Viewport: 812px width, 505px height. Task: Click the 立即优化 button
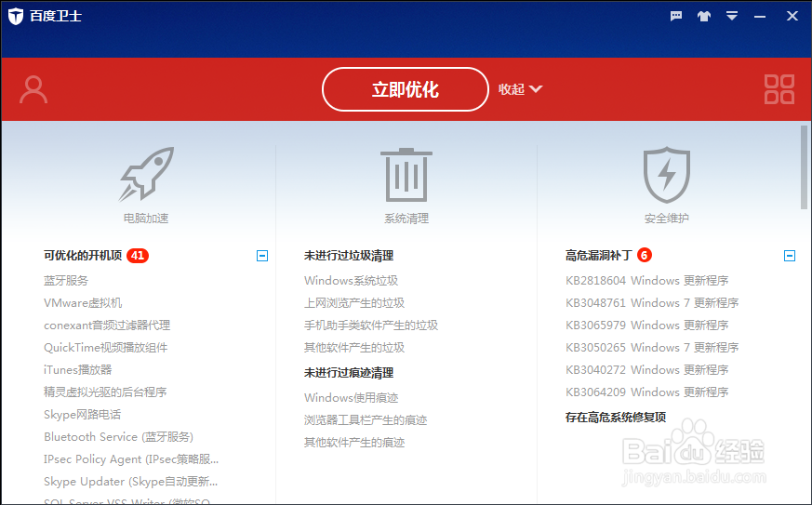(x=405, y=89)
